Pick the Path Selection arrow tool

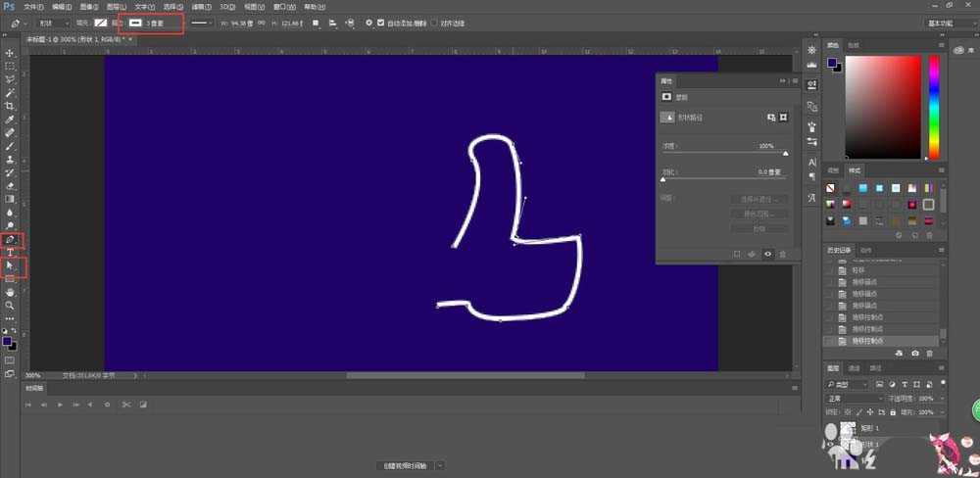(x=11, y=265)
